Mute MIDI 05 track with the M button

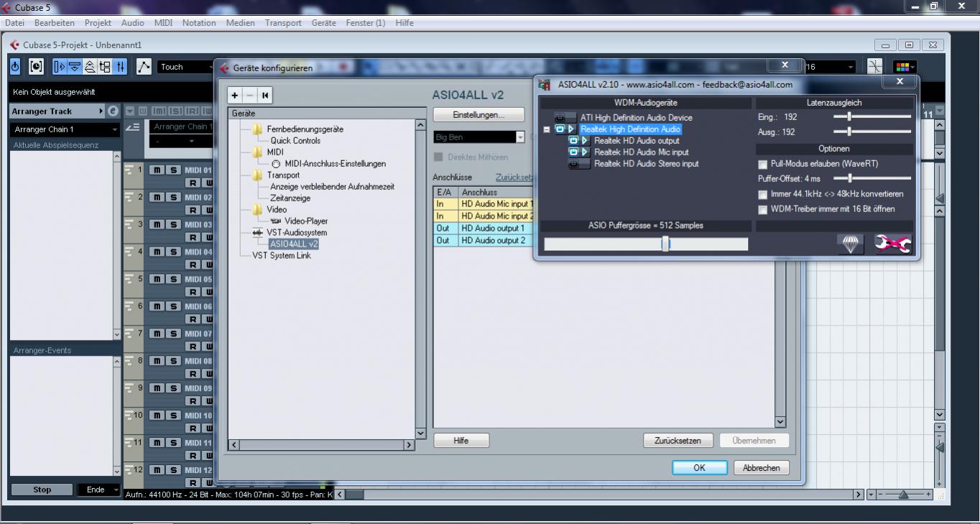tap(155, 279)
